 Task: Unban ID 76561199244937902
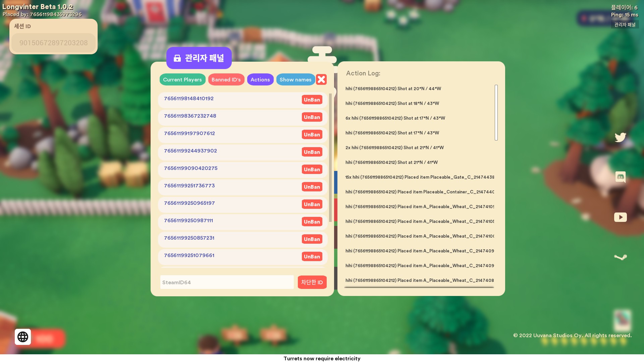tap(312, 152)
